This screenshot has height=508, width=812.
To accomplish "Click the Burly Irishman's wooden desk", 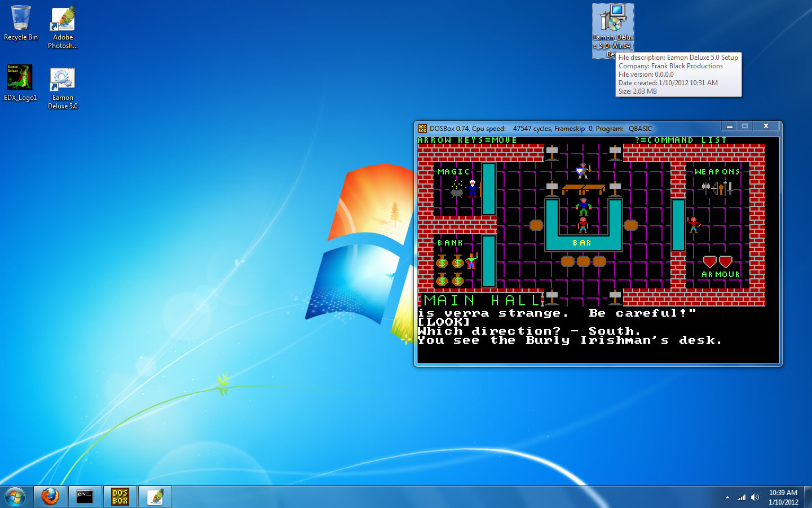I will click(583, 189).
